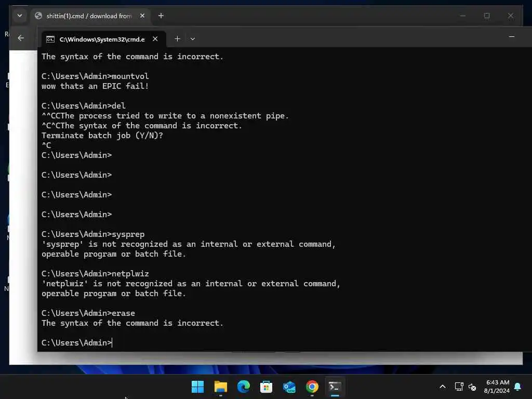Expand the terminal profile dropdown chevron
This screenshot has width=532, height=399.
[x=192, y=39]
